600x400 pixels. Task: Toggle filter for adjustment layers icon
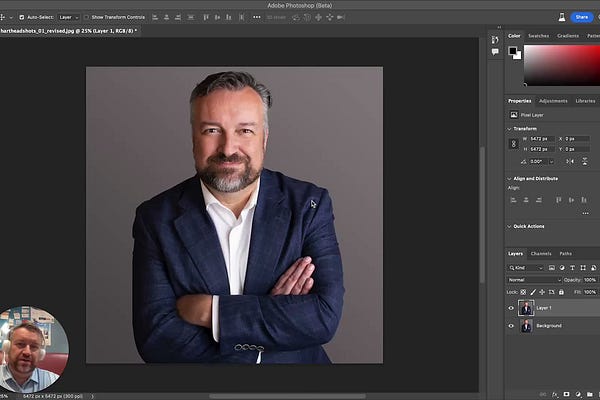[x=562, y=268]
